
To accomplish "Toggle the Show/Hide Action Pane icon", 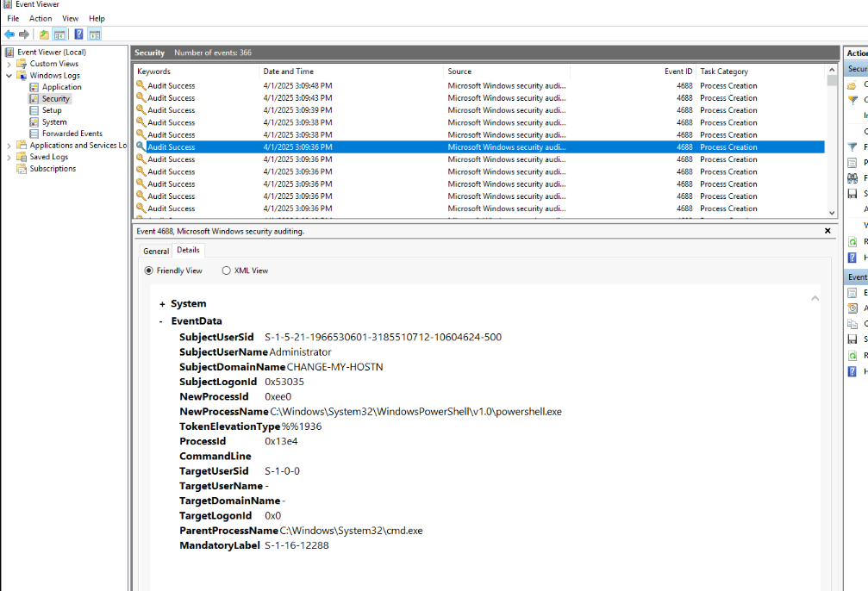I will (94, 34).
